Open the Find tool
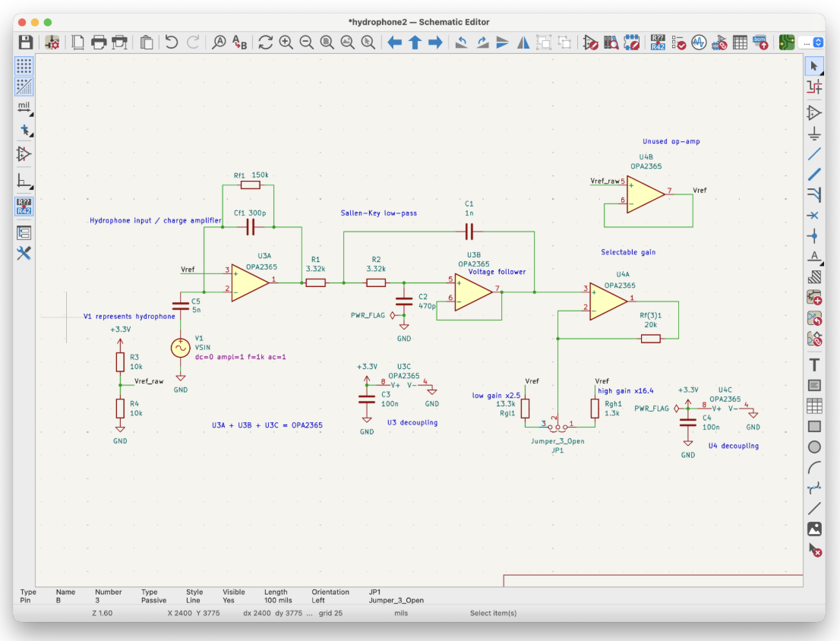This screenshot has height=641, width=840. click(x=219, y=43)
